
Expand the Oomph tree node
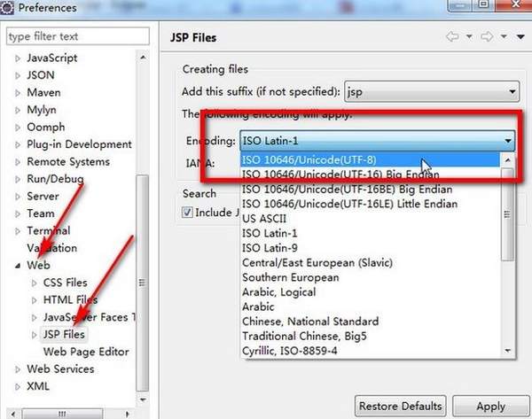click(18, 128)
